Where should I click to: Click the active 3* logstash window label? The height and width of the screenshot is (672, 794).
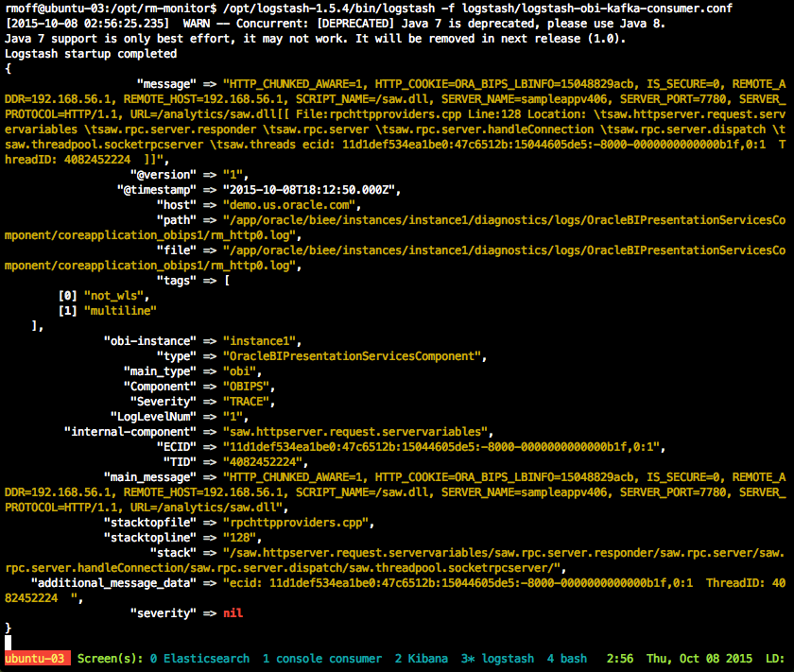(x=497, y=659)
